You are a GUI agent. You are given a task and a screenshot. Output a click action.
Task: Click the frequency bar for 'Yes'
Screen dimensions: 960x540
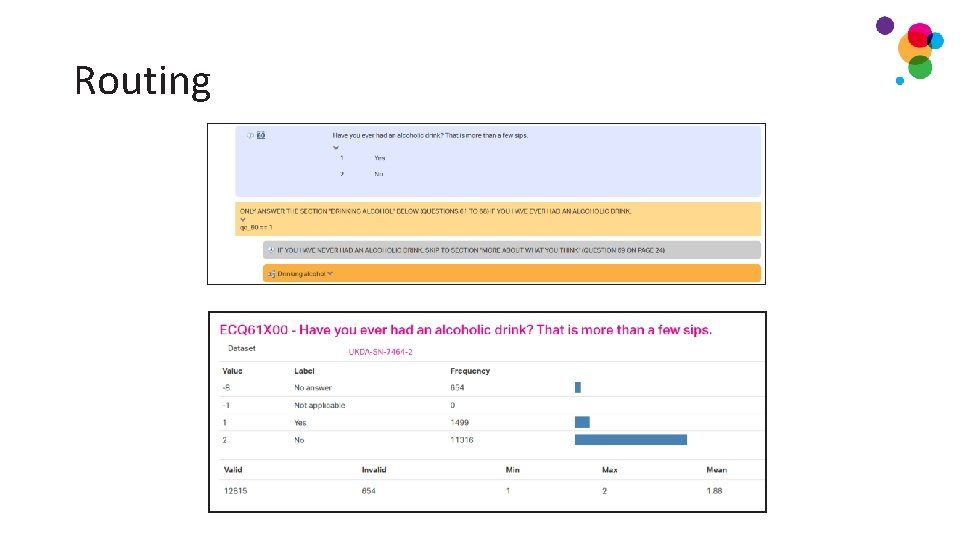582,422
